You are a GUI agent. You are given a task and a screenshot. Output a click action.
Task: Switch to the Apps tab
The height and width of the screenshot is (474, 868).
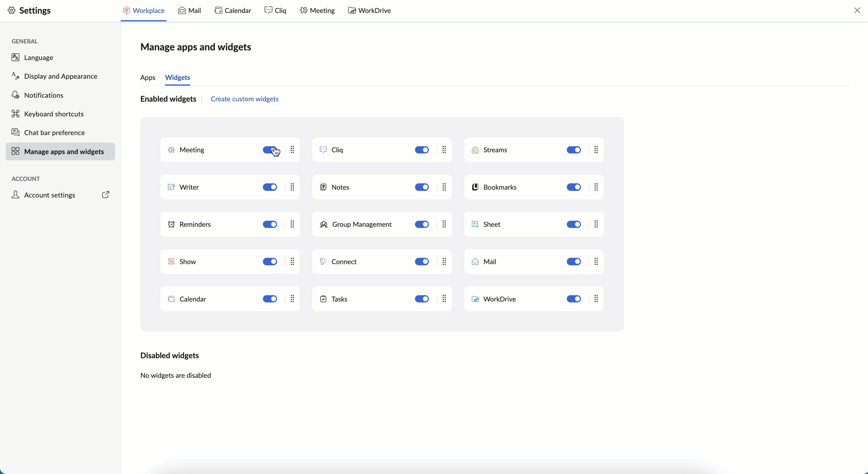148,78
